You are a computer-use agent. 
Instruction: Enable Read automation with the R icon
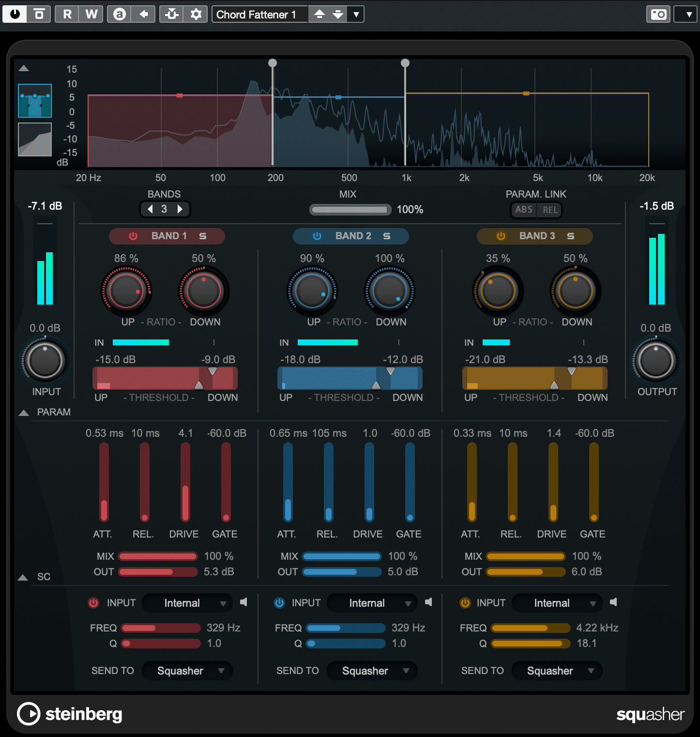(x=67, y=14)
